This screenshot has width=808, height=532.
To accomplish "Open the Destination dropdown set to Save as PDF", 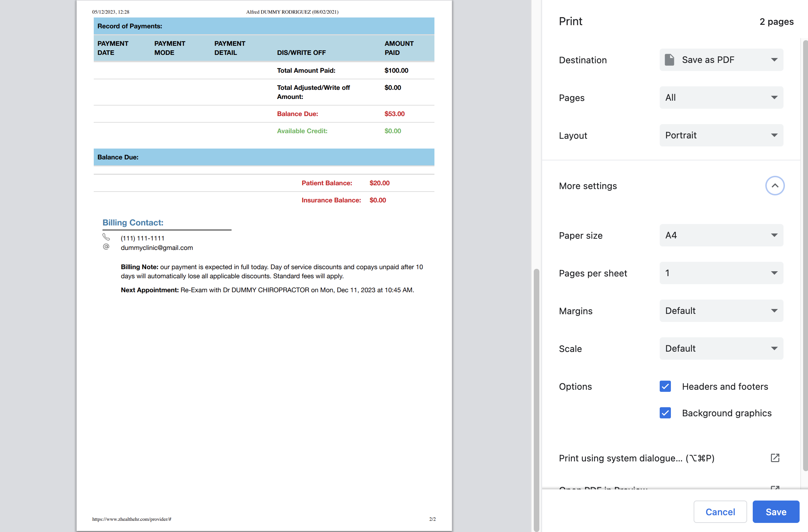I will [721, 60].
